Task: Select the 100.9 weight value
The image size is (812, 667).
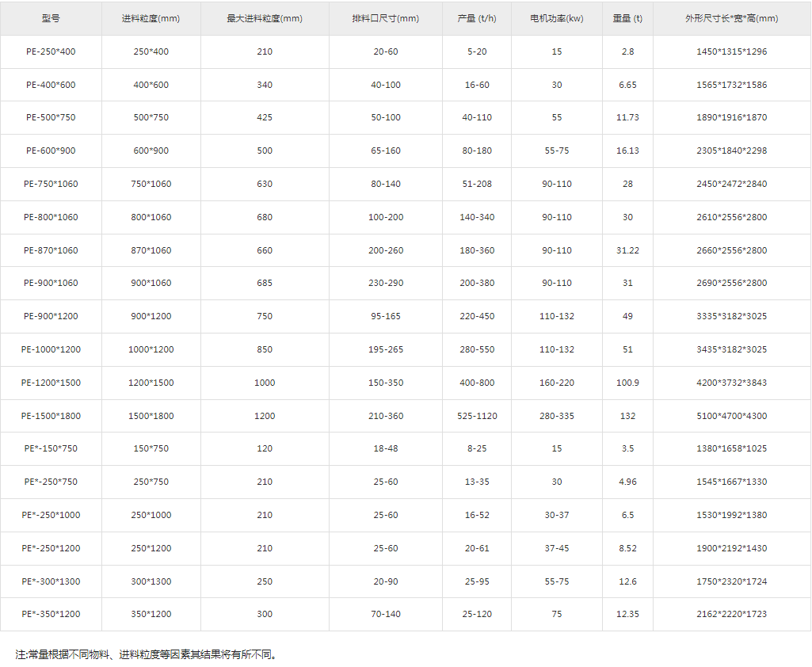Action: click(x=627, y=383)
